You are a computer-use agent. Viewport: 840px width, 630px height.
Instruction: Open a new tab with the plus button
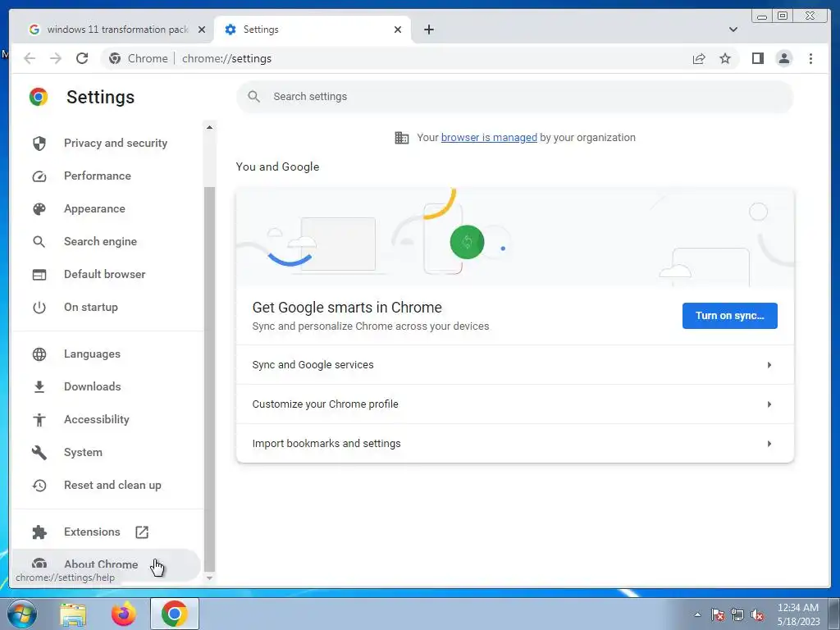point(428,30)
